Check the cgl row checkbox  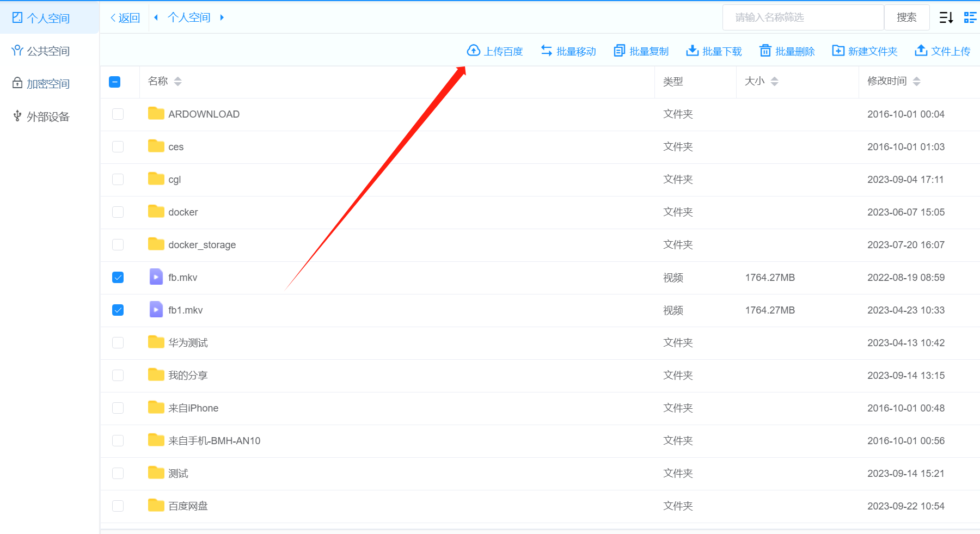coord(118,179)
